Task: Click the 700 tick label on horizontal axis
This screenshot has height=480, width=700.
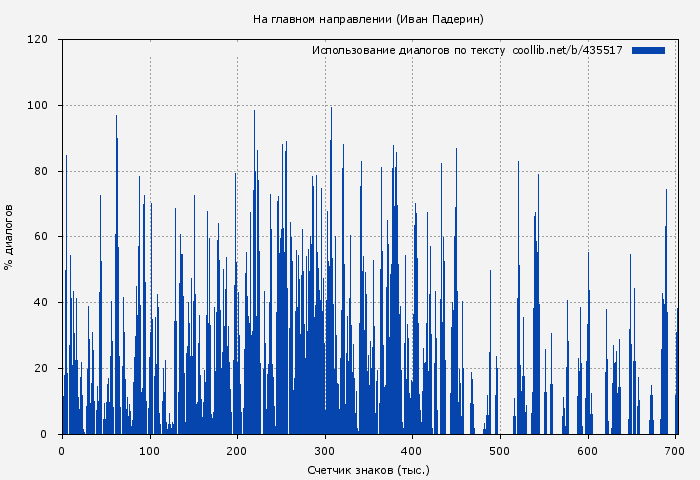Action: [x=676, y=451]
